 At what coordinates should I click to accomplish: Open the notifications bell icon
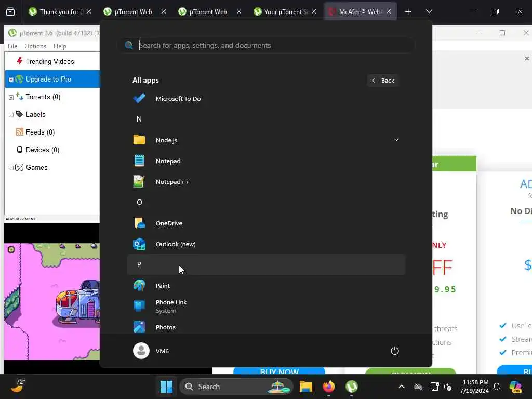click(x=497, y=387)
